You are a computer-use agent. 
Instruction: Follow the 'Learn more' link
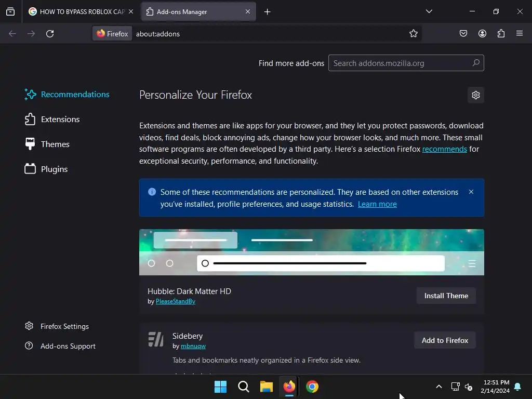377,204
